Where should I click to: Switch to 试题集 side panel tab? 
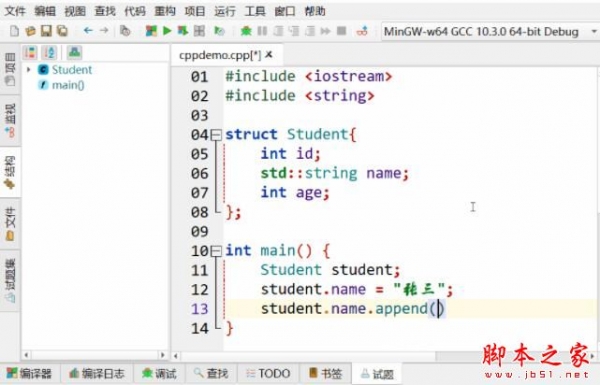[x=10, y=281]
